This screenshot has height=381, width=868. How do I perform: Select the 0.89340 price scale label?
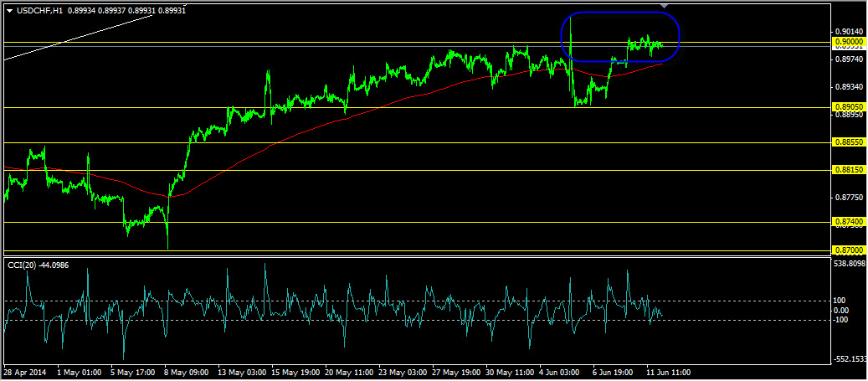click(850, 87)
